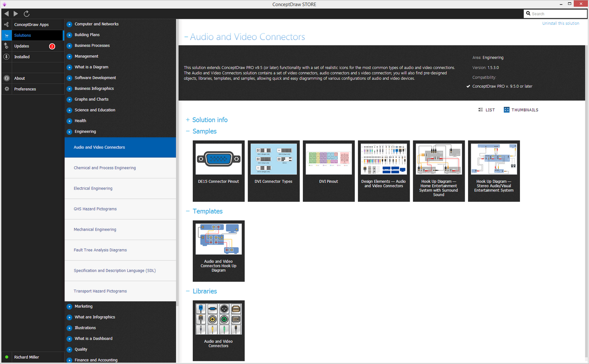Select Chemical and Process Engineering solution
The width and height of the screenshot is (589, 364).
pos(120,168)
